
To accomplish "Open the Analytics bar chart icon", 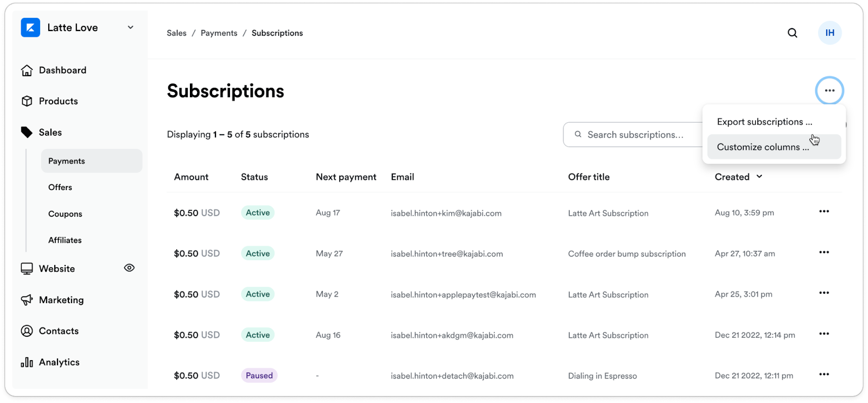I will click(x=27, y=362).
